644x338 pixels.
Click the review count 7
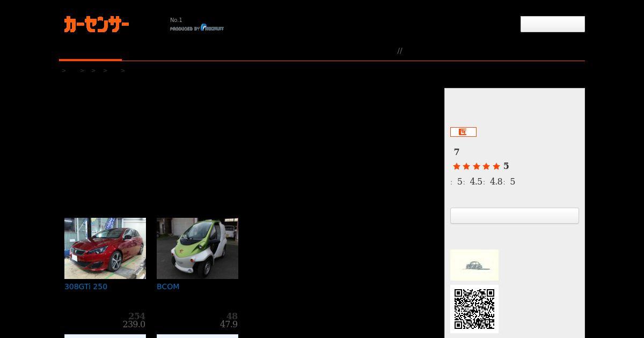pos(457,152)
